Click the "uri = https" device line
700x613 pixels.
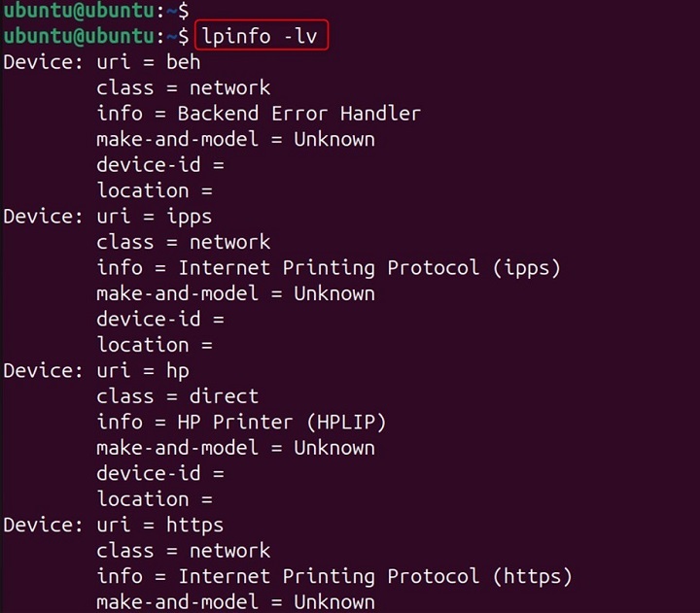pyautogui.click(x=159, y=525)
